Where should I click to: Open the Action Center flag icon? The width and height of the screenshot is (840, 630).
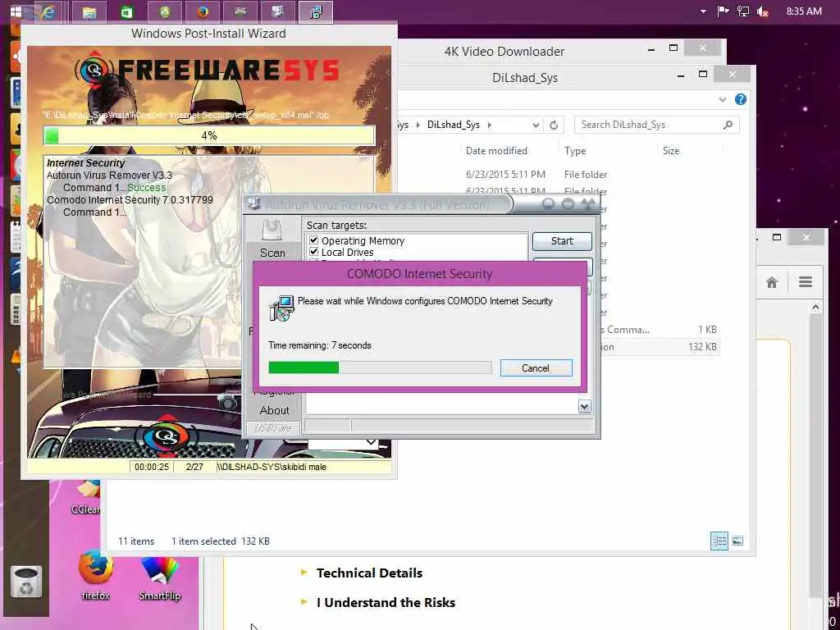[x=723, y=11]
